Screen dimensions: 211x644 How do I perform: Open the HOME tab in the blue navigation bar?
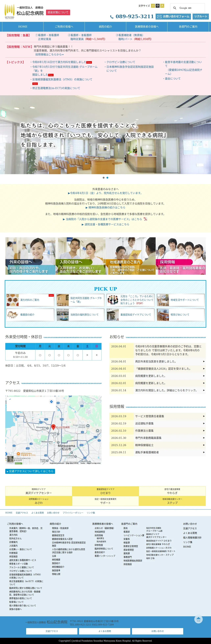(23, 27)
